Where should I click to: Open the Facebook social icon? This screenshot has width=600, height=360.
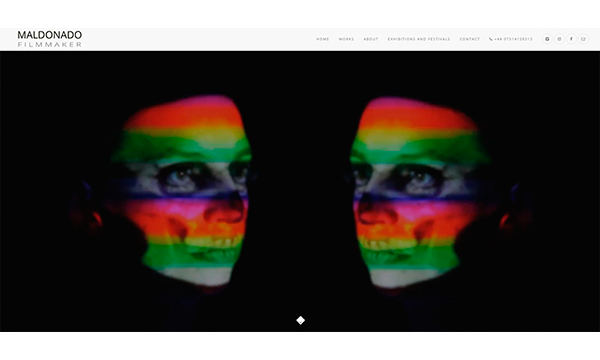571,39
